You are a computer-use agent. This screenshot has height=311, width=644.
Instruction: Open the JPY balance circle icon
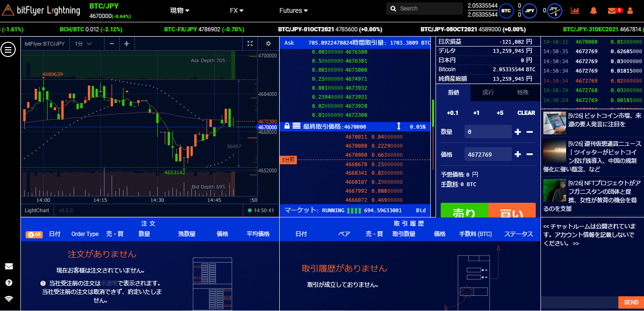click(x=530, y=10)
